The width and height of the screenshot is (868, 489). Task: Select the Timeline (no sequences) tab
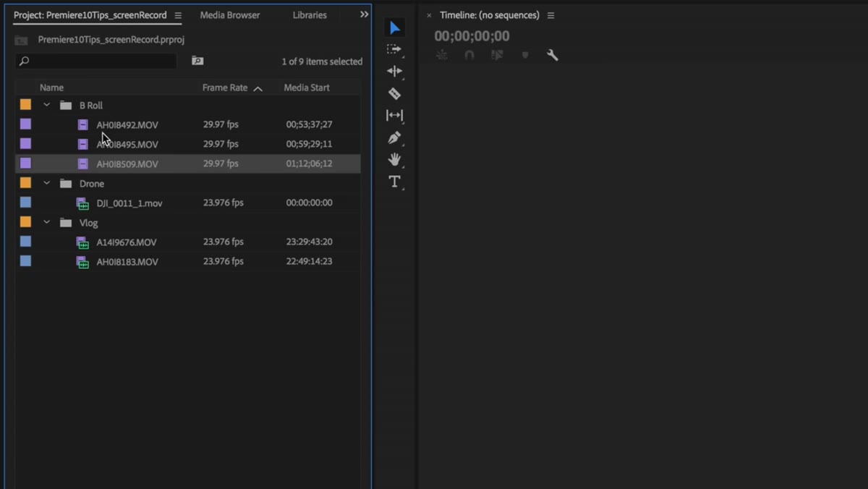coord(490,15)
